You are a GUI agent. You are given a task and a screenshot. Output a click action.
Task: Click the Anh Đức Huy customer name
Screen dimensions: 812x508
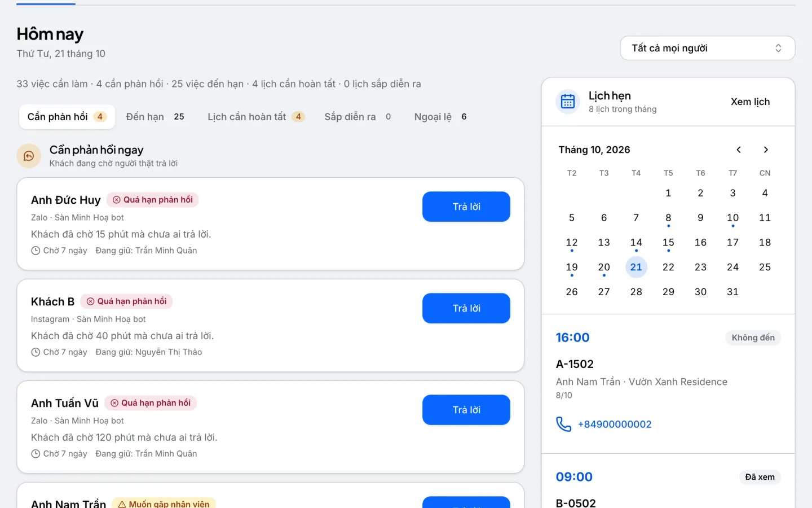coord(65,200)
